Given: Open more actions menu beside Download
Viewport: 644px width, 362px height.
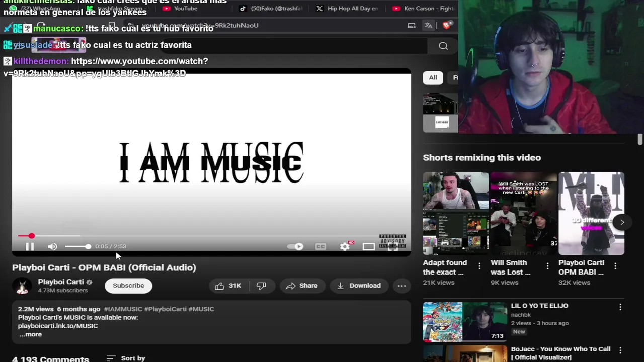Looking at the screenshot, I should [x=401, y=286].
